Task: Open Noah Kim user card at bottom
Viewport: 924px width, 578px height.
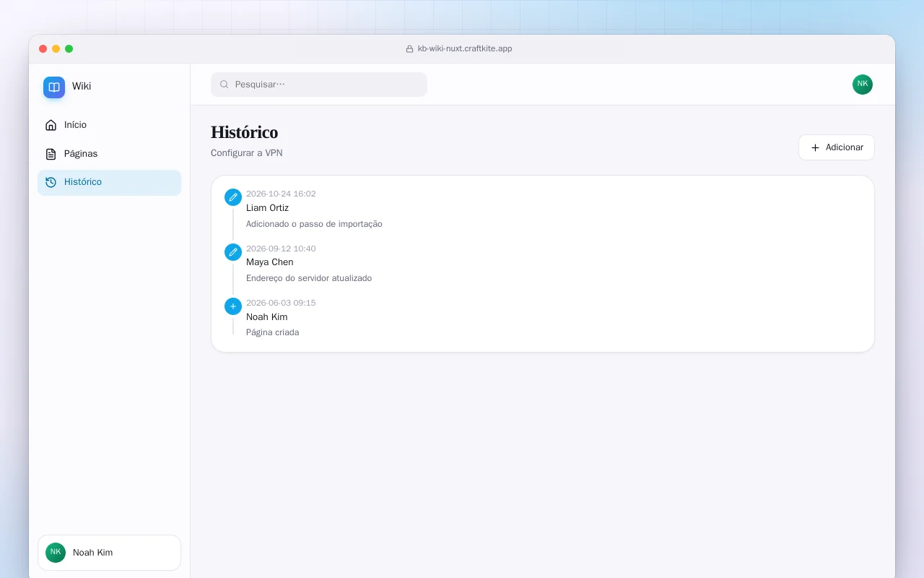Action: 110,553
